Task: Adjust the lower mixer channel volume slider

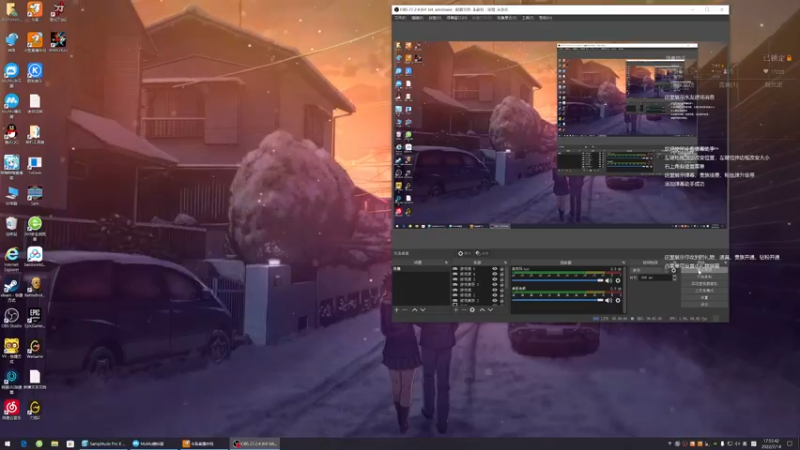Action: tap(558, 300)
